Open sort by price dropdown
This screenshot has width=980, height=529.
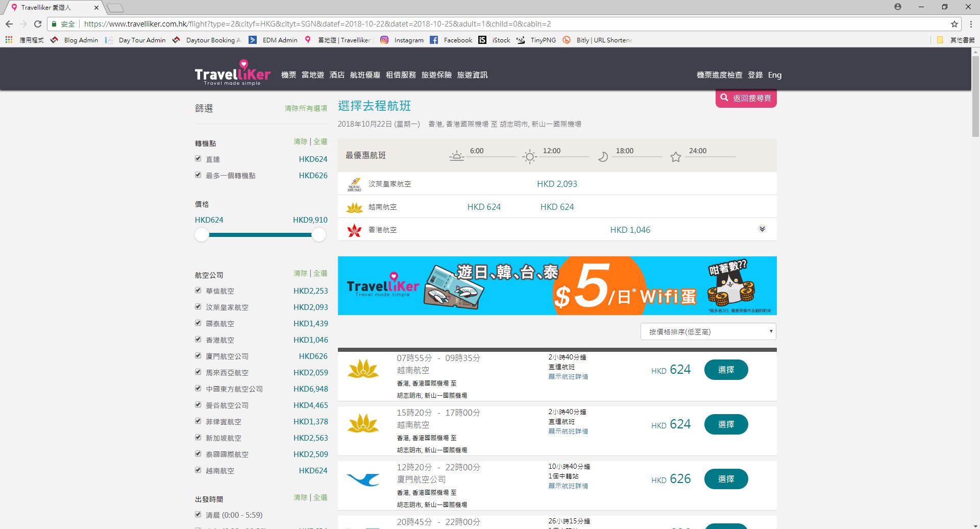click(x=708, y=332)
